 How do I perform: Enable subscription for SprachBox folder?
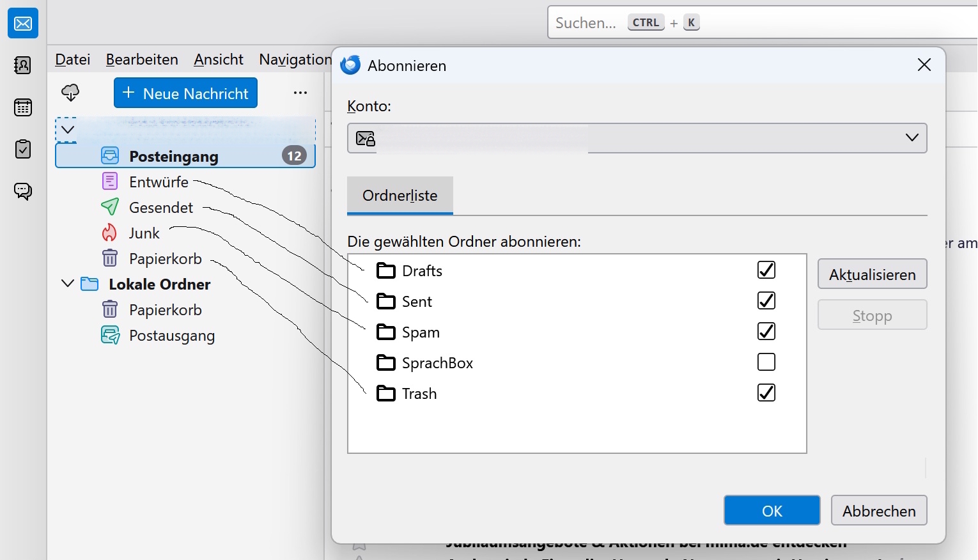766,362
